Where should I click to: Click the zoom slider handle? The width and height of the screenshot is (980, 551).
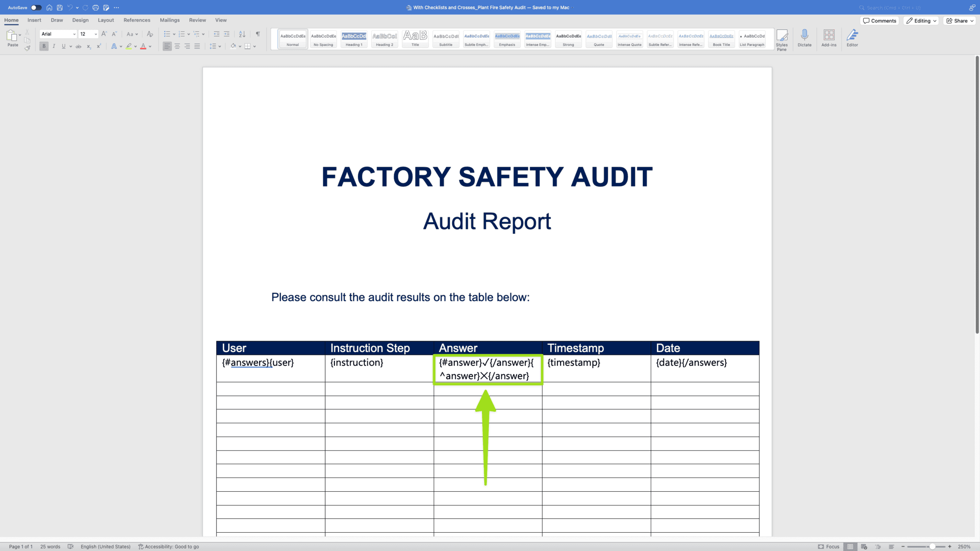pos(932,546)
